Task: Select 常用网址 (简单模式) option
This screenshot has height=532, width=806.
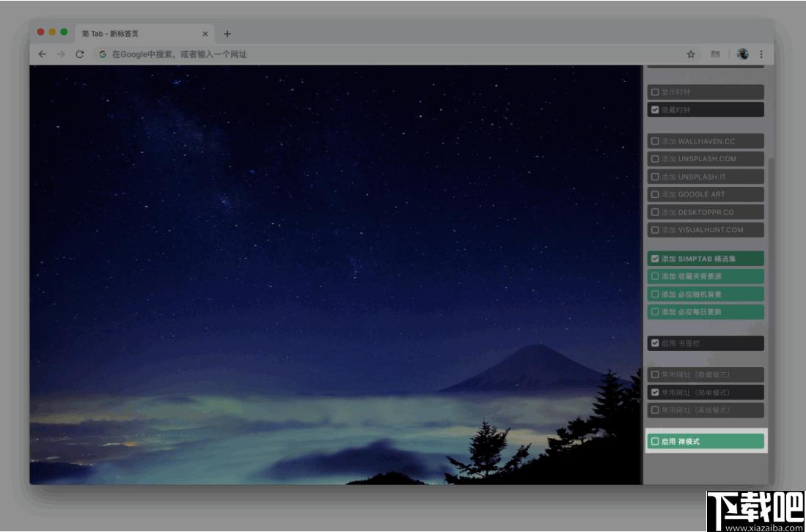Action: [706, 392]
